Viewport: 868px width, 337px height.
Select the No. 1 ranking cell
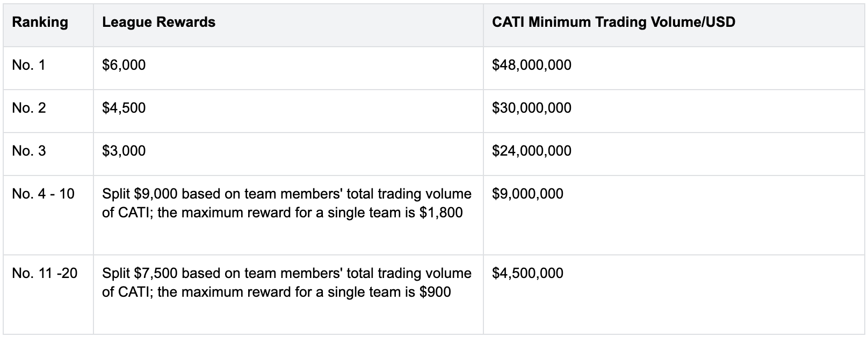[29, 65]
